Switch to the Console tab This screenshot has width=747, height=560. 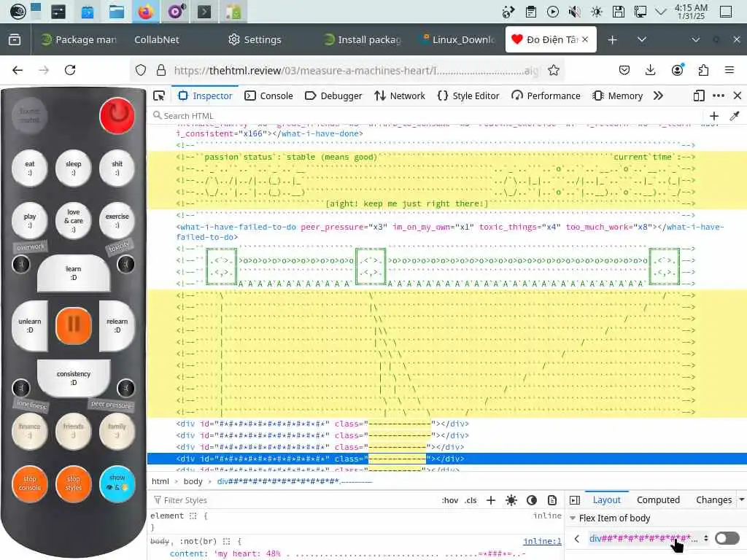pos(268,96)
